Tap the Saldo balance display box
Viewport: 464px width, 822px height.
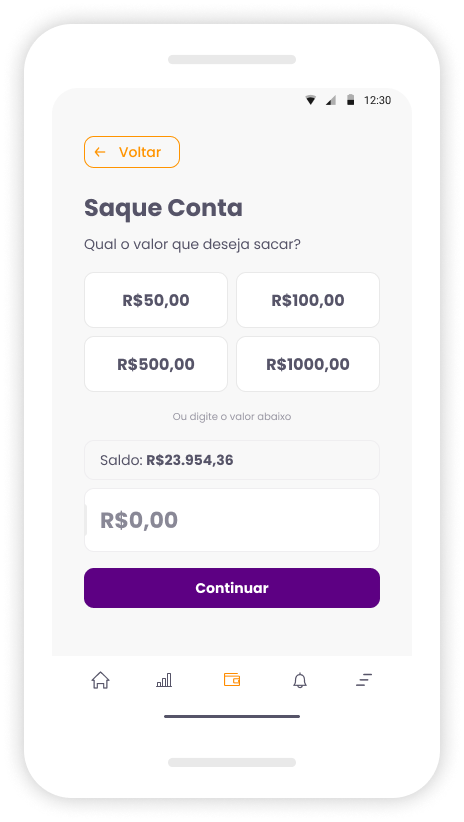pyautogui.click(x=232, y=460)
